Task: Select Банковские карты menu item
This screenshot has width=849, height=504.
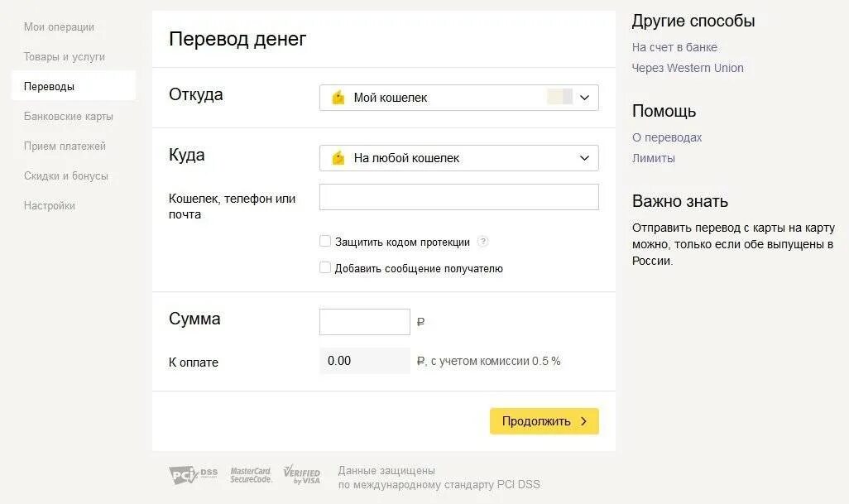Action: coord(69,117)
